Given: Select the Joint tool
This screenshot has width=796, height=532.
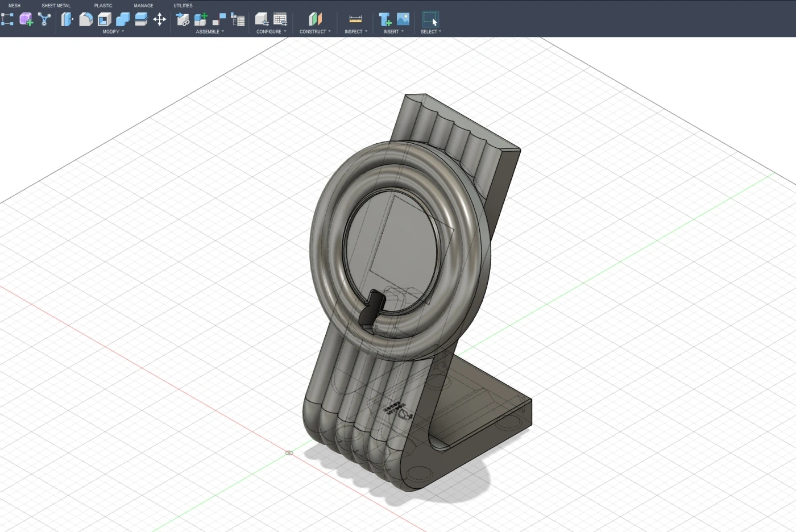Looking at the screenshot, I should coord(219,19).
